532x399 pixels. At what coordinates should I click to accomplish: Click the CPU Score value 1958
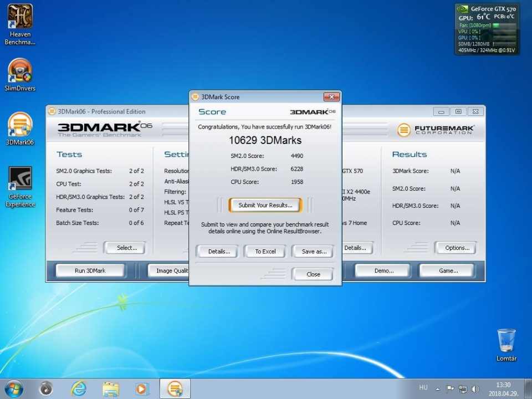click(x=297, y=182)
